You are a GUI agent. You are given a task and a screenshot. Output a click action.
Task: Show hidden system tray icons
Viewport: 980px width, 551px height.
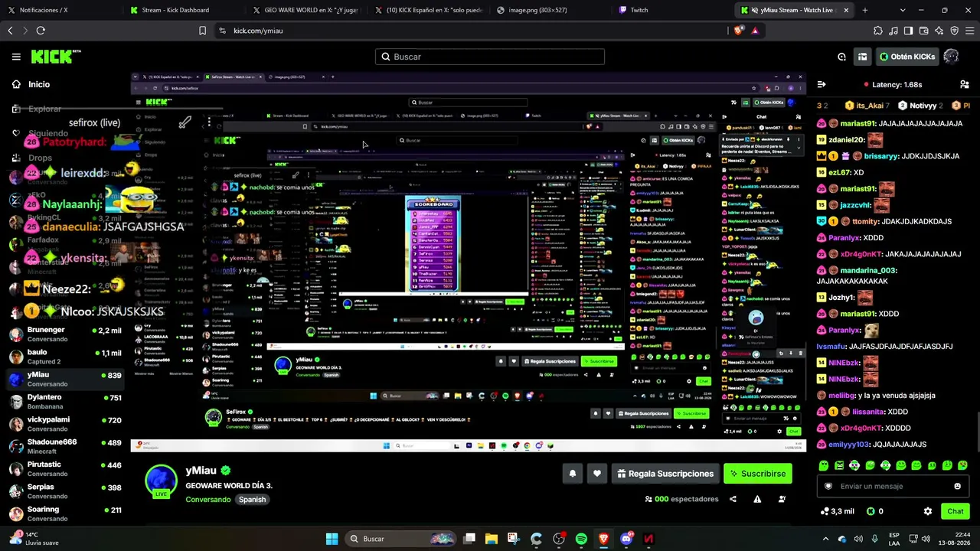(825, 539)
